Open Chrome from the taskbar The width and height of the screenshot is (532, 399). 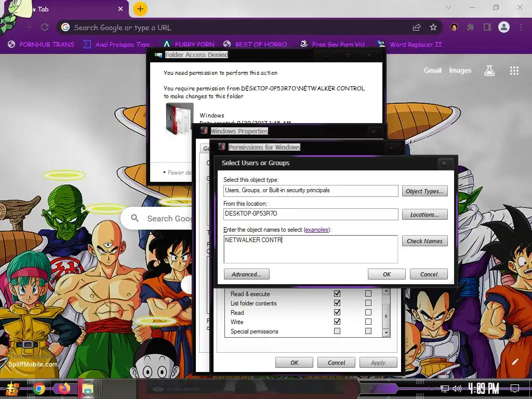[x=38, y=389]
